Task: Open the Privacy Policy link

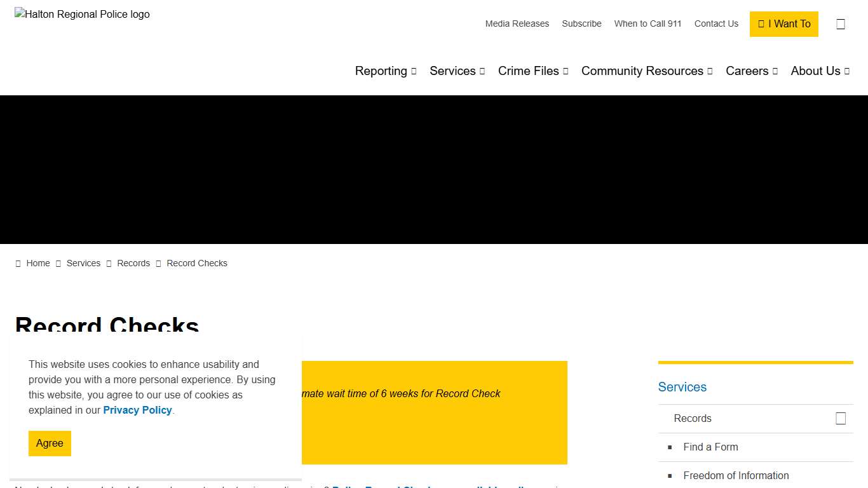Action: tap(137, 410)
